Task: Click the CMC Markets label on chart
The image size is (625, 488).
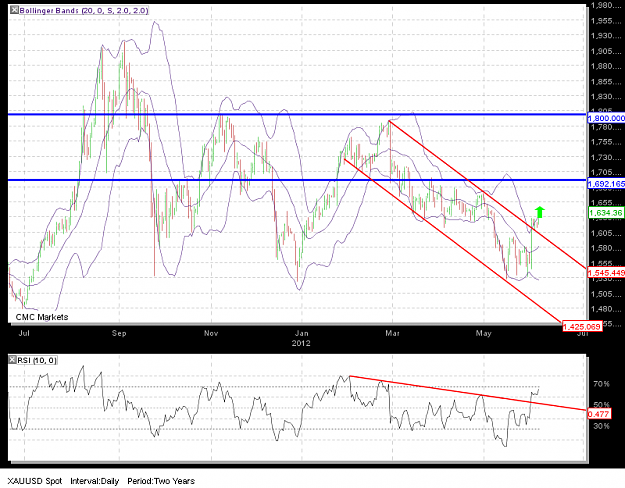Action: 42,317
